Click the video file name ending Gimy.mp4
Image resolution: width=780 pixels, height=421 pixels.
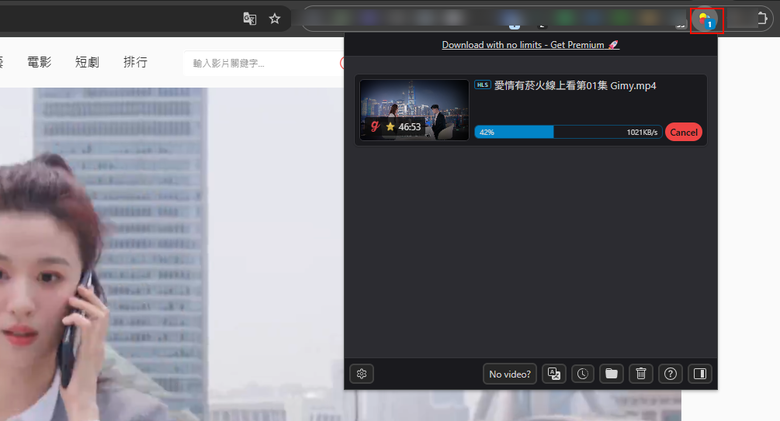[x=575, y=86]
